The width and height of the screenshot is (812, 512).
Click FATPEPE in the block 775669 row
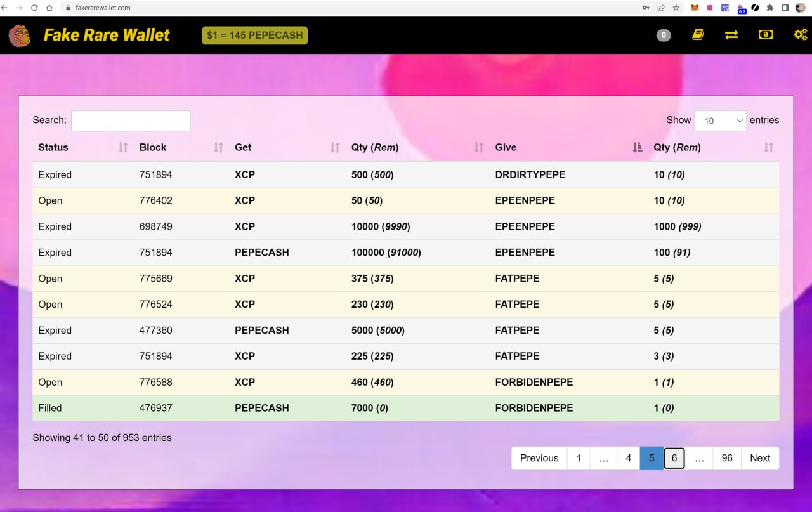pyautogui.click(x=518, y=279)
